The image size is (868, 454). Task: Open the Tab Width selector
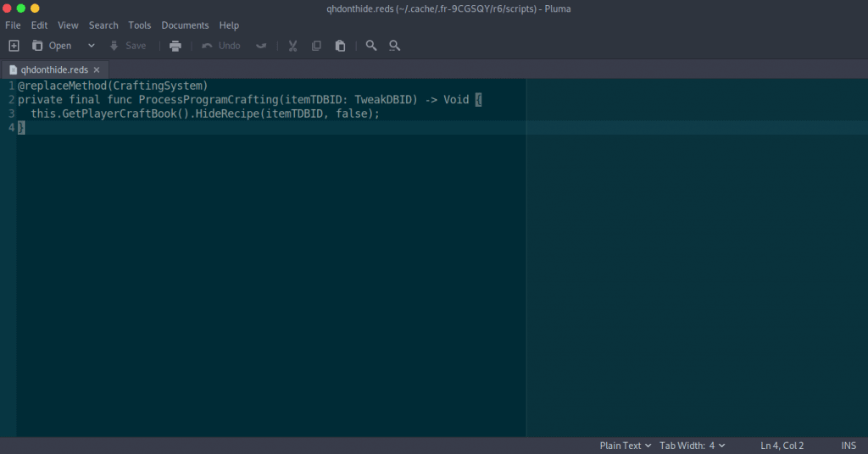click(692, 446)
